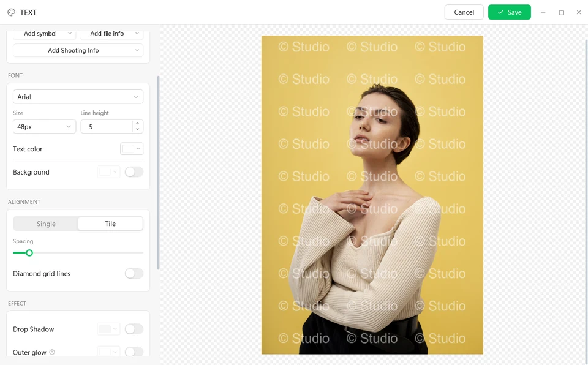
Task: Click the EFFECT section heading
Action: [x=17, y=303]
